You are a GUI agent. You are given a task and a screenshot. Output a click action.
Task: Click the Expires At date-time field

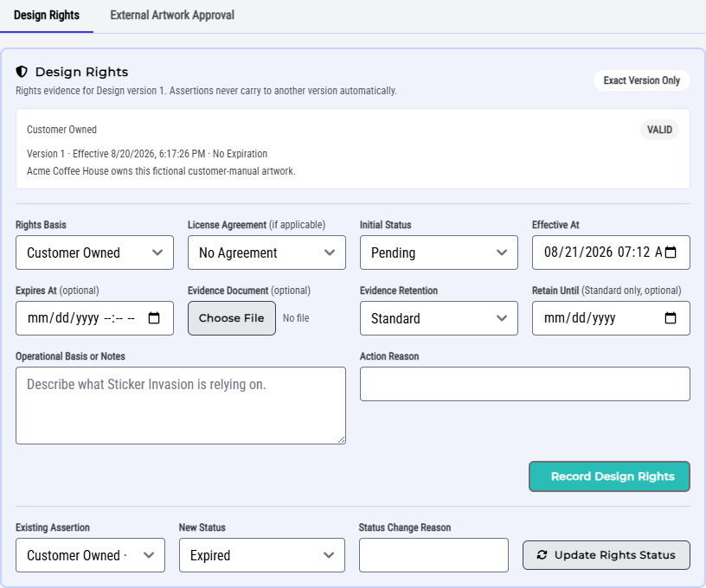[x=94, y=318]
